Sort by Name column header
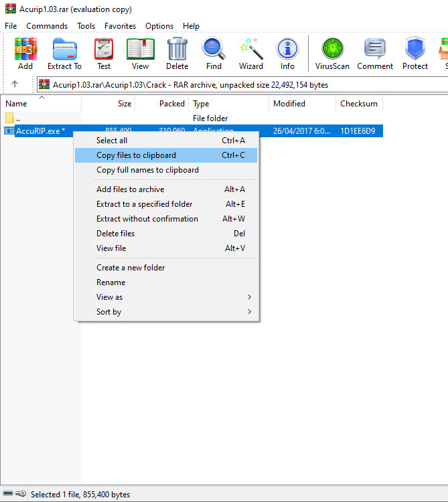Viewport: 448px width, 502px height. click(41, 103)
